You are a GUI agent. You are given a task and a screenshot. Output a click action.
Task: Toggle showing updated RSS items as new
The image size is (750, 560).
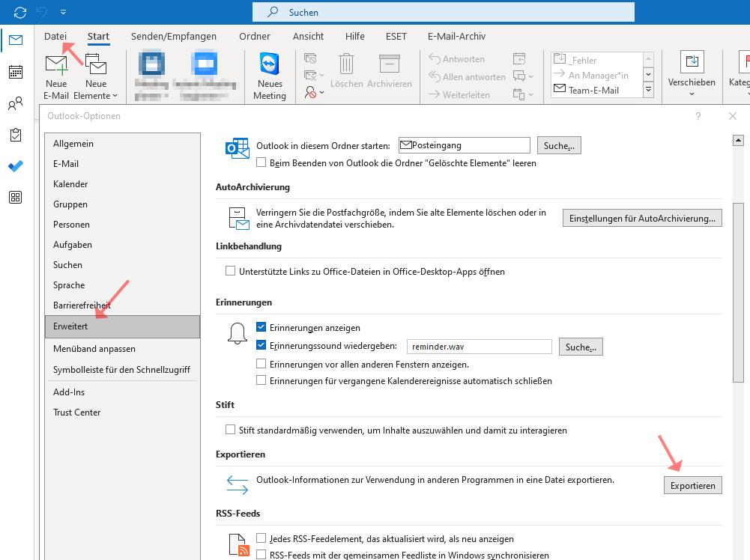[x=261, y=538]
